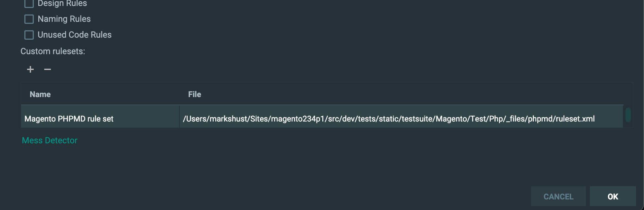The width and height of the screenshot is (644, 210).
Task: Click the Unused Code Rules label text
Action: click(x=75, y=35)
